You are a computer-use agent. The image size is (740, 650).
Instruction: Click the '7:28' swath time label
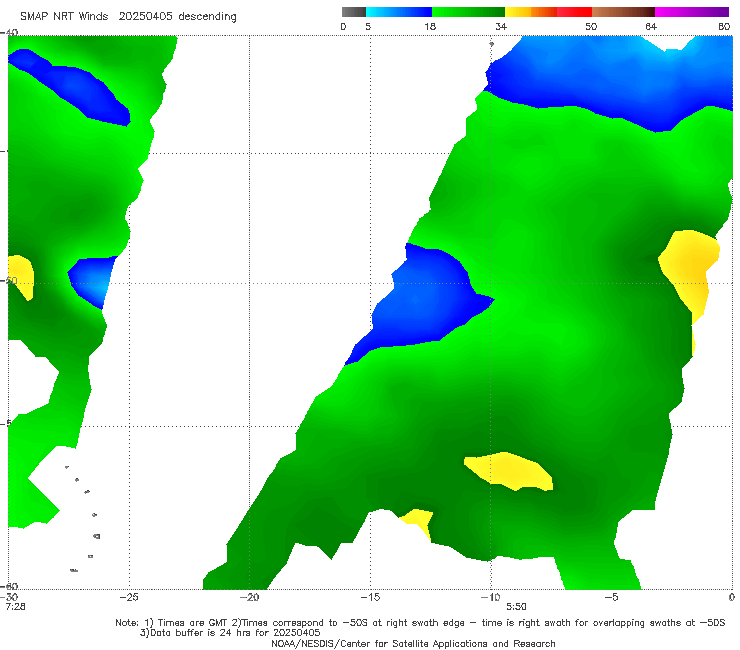(16, 607)
